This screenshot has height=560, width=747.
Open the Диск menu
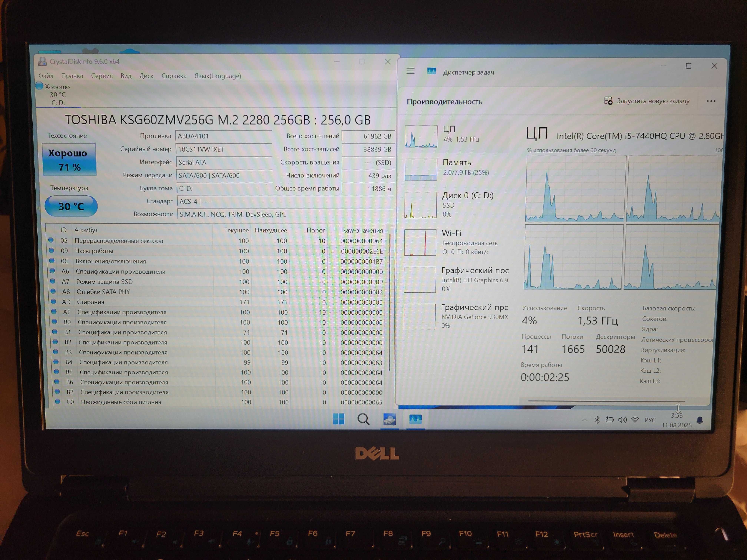click(146, 76)
